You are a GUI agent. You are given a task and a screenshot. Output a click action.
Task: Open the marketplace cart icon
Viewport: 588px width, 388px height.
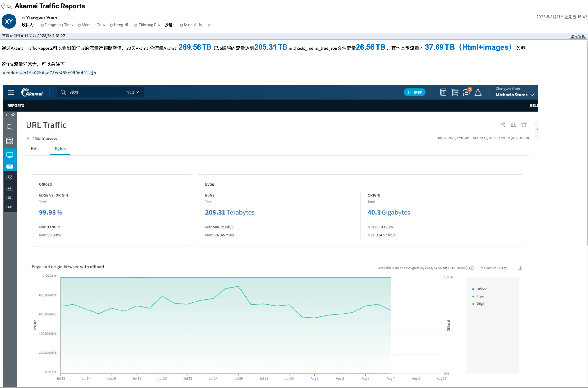[x=455, y=92]
